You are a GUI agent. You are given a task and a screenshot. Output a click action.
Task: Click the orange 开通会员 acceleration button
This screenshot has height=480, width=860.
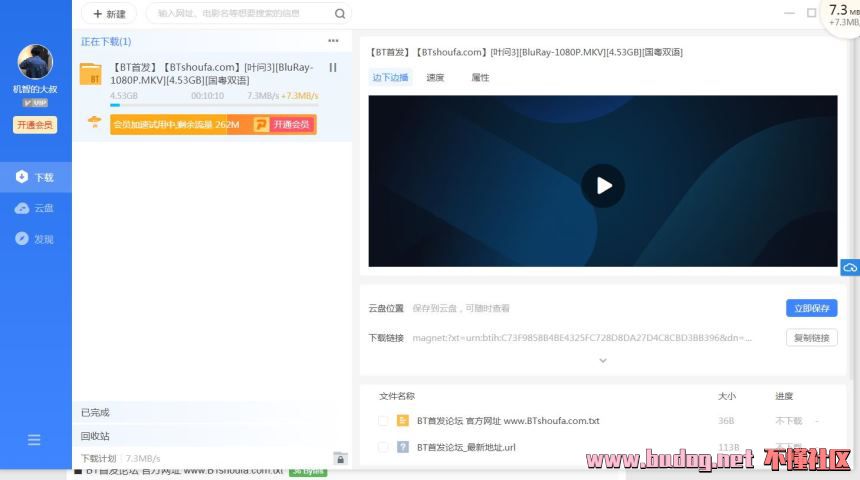coord(284,125)
